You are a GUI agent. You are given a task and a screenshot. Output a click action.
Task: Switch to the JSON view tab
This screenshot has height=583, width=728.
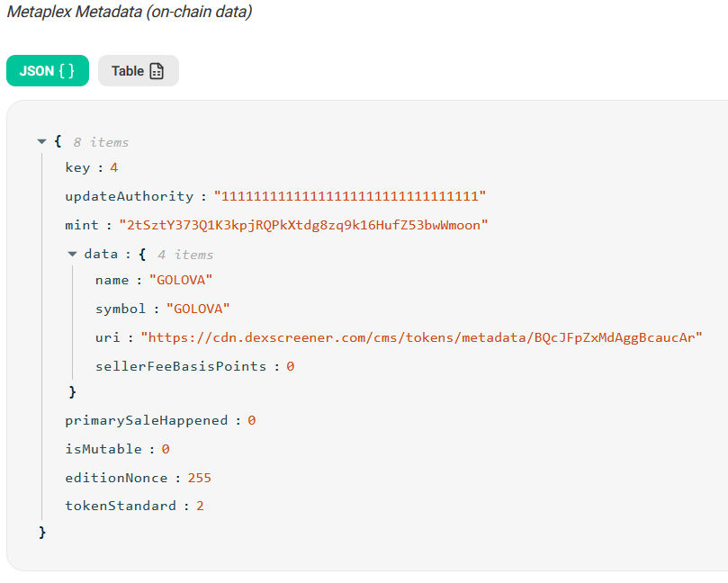click(x=48, y=71)
